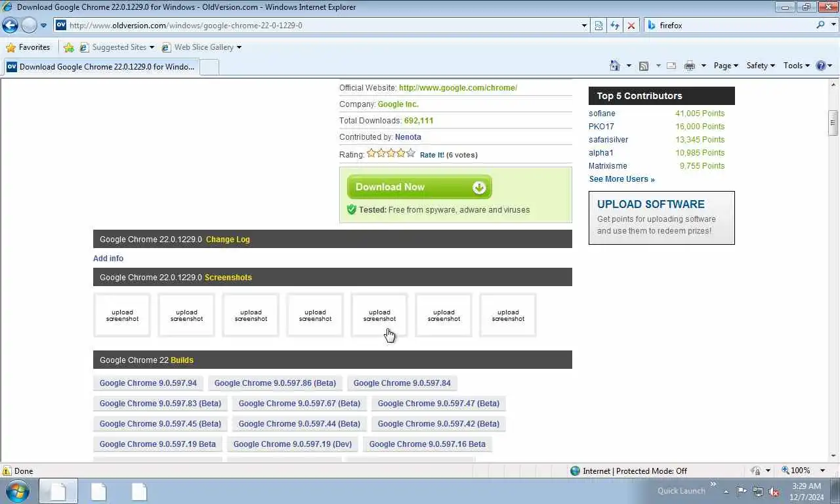Open the Home button dropdown arrow
The width and height of the screenshot is (840, 504).
pos(629,66)
